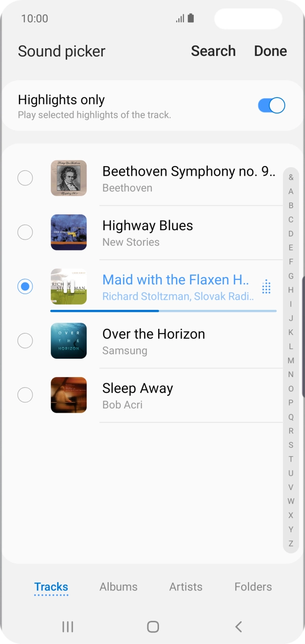Jump to letter Z in the alphabet index

click(x=291, y=543)
